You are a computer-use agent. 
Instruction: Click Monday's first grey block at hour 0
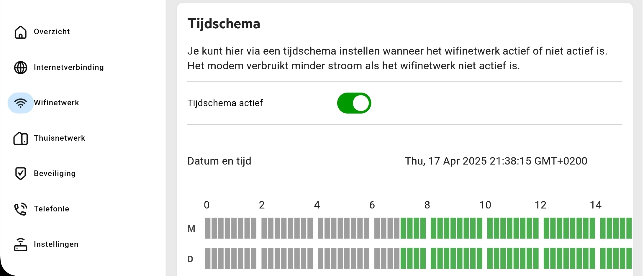coord(208,228)
